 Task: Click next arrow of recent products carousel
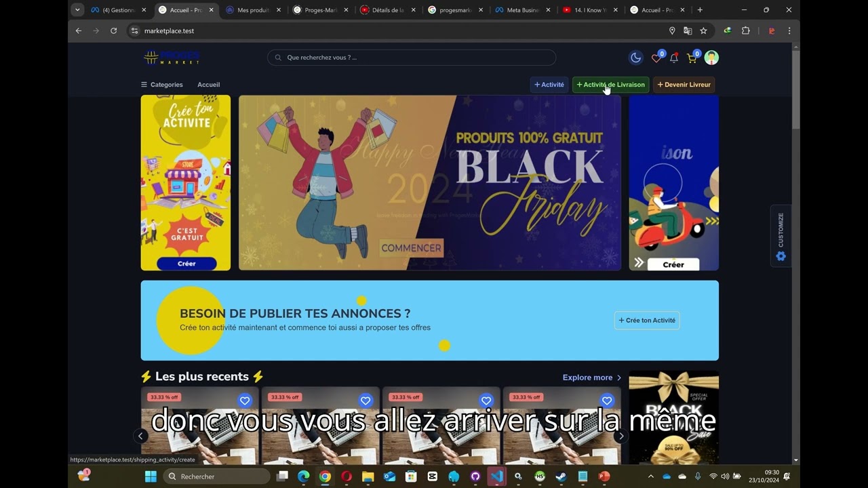tap(620, 436)
